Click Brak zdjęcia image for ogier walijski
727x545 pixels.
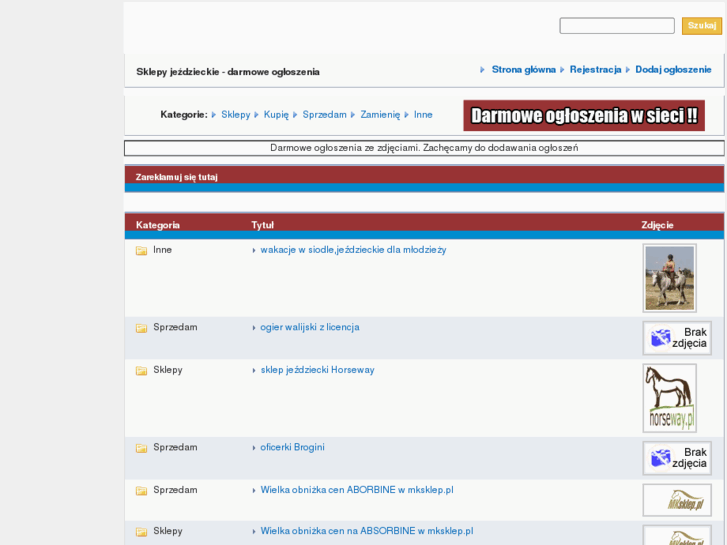pyautogui.click(x=677, y=338)
